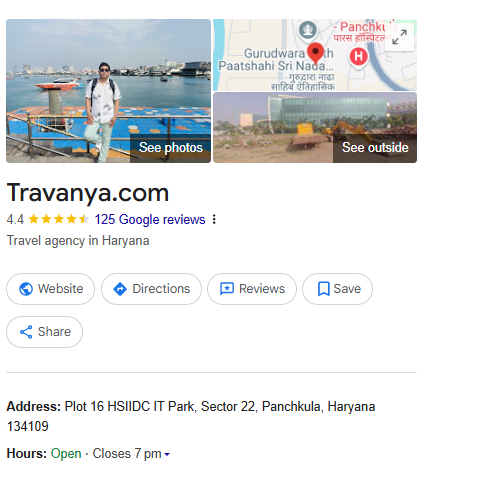Click the glass building street view thumbnail
The image size is (484, 479).
coord(315,127)
